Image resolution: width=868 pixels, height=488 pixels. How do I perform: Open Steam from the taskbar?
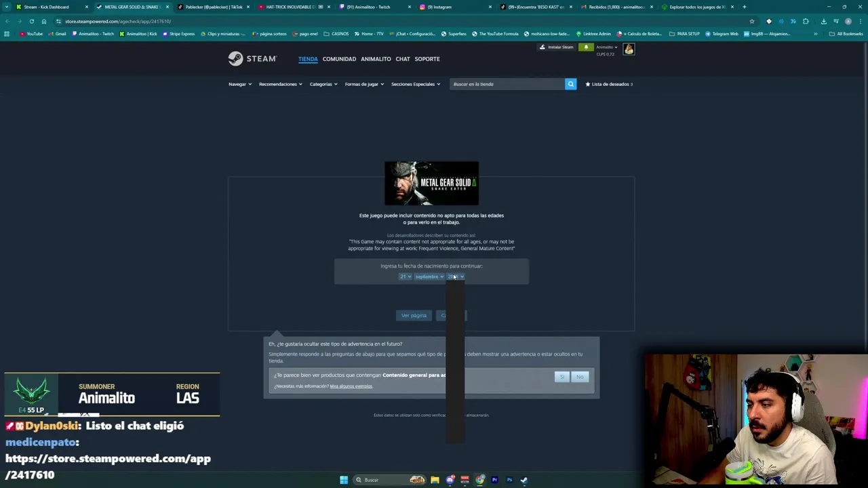[x=524, y=480]
